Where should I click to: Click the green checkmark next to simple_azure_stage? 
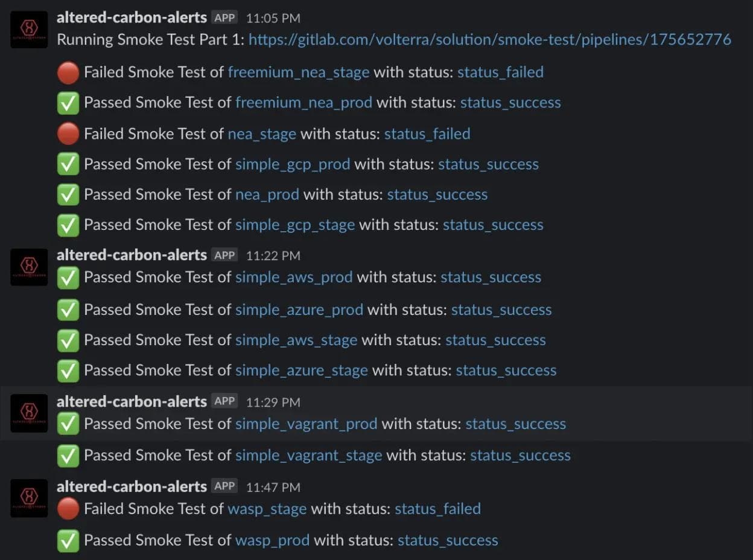[68, 370]
